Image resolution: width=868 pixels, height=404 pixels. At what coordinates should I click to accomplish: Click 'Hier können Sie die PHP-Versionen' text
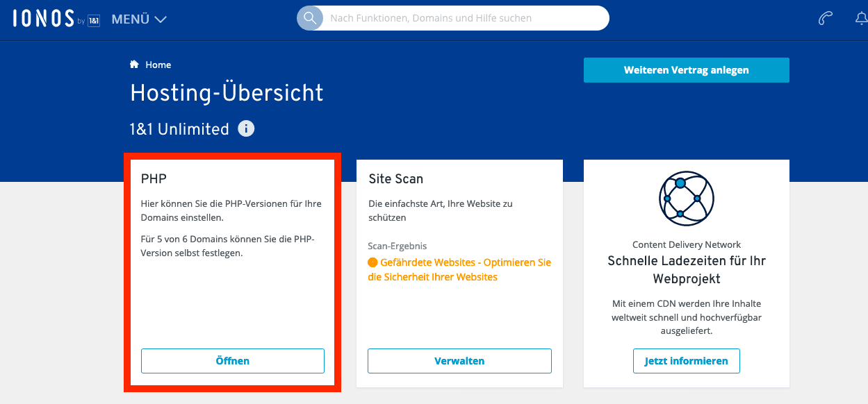click(x=231, y=210)
